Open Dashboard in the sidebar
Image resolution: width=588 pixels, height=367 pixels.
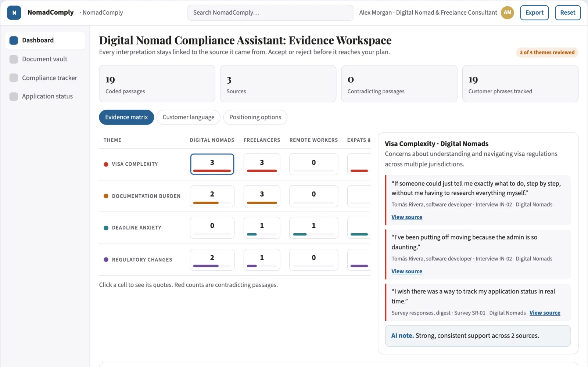point(45,40)
